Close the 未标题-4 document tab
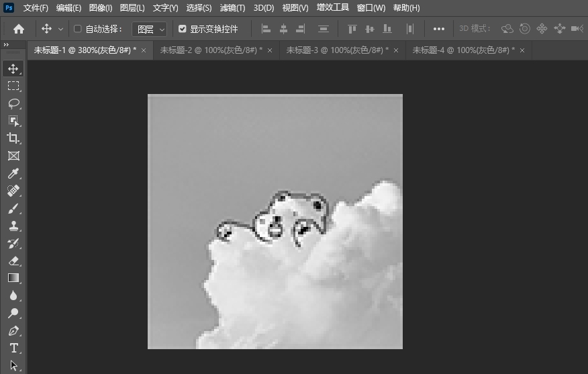This screenshot has width=588, height=374. point(522,50)
